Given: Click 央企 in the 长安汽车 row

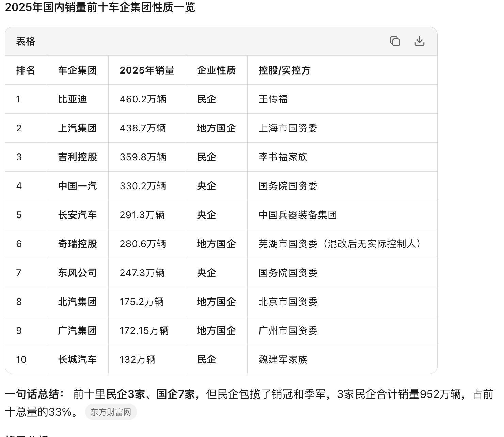Looking at the screenshot, I should click(207, 215).
